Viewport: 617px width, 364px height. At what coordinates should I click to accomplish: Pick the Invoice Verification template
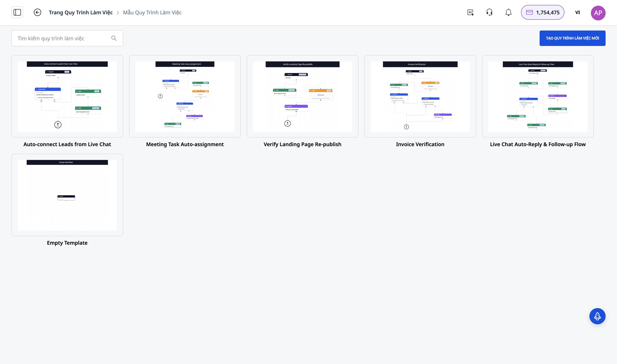[420, 96]
